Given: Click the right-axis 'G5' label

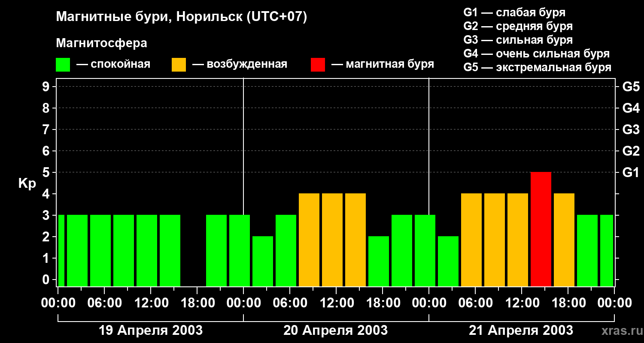Looking at the screenshot, I should pos(631,87).
